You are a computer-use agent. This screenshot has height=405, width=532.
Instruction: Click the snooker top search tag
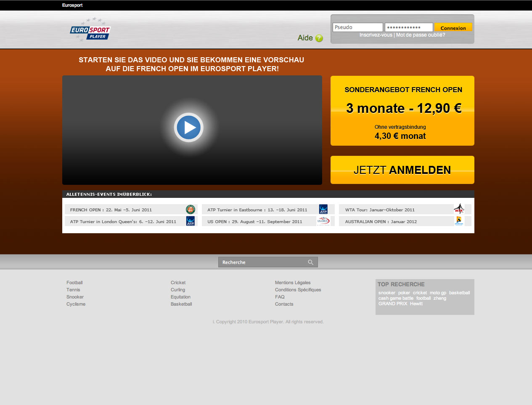tap(386, 293)
